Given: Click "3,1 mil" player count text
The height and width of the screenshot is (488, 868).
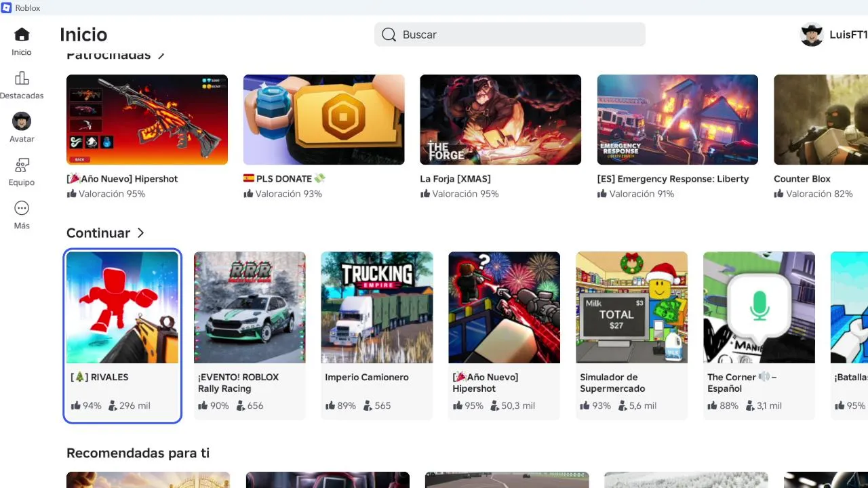Looking at the screenshot, I should (x=769, y=406).
